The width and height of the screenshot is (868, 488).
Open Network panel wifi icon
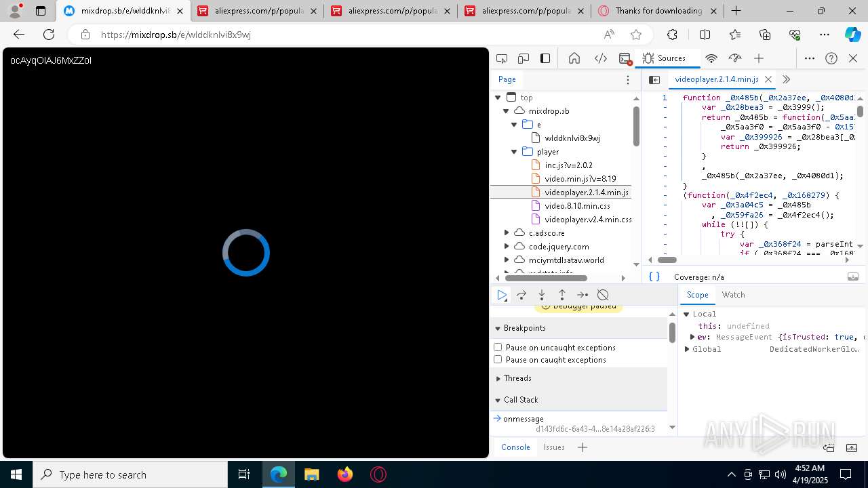711,58
